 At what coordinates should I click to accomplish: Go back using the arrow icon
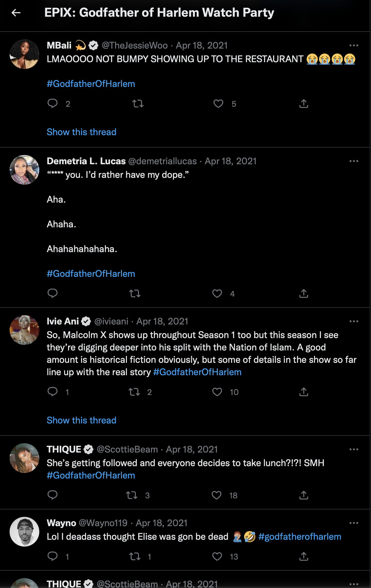pos(16,13)
